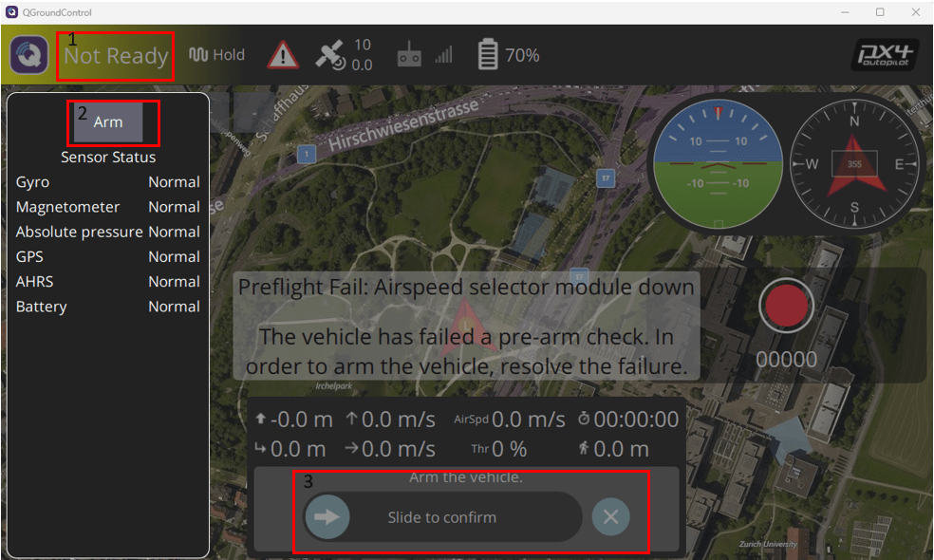The width and height of the screenshot is (934, 560).
Task: Click the flight time 00:00:00 readout
Action: click(628, 420)
